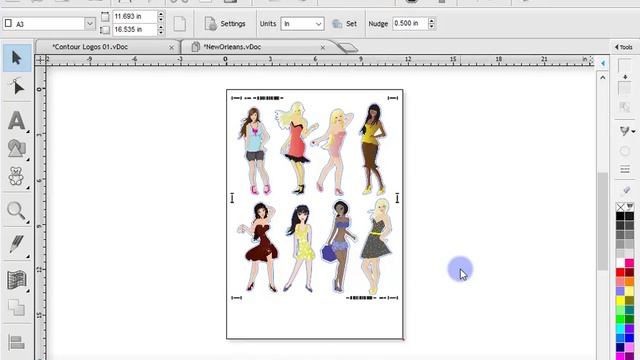Decrease the Nudge value

click(x=431, y=27)
